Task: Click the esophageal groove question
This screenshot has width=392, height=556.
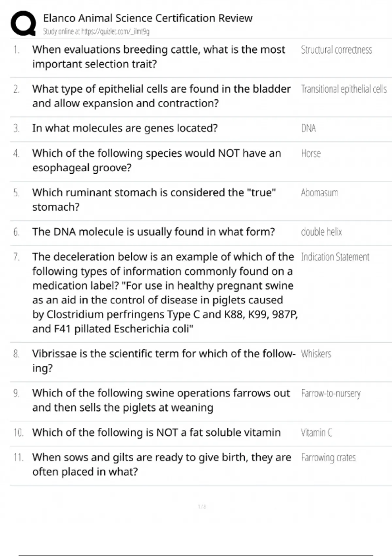Action: (156, 160)
